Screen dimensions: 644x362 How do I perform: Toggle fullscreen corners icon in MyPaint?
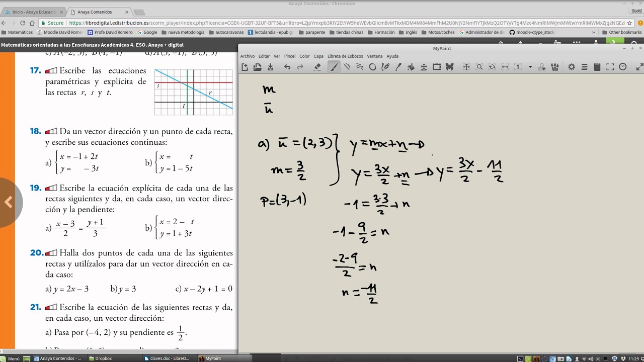coord(610,67)
